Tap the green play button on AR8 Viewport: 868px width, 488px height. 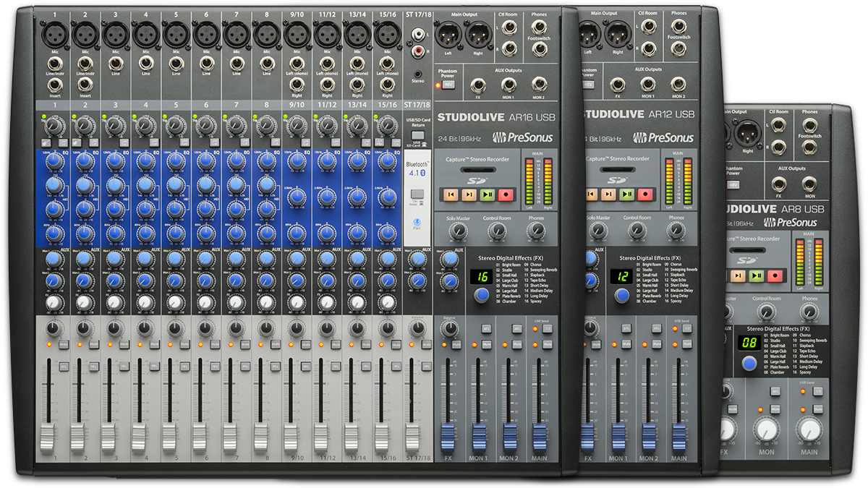[x=757, y=275]
